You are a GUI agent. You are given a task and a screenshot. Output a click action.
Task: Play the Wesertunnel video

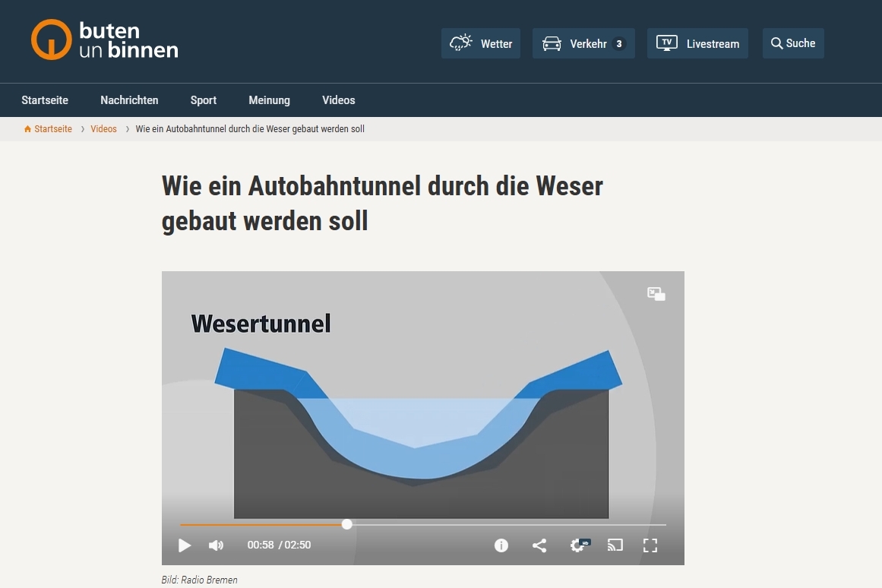[x=185, y=545]
